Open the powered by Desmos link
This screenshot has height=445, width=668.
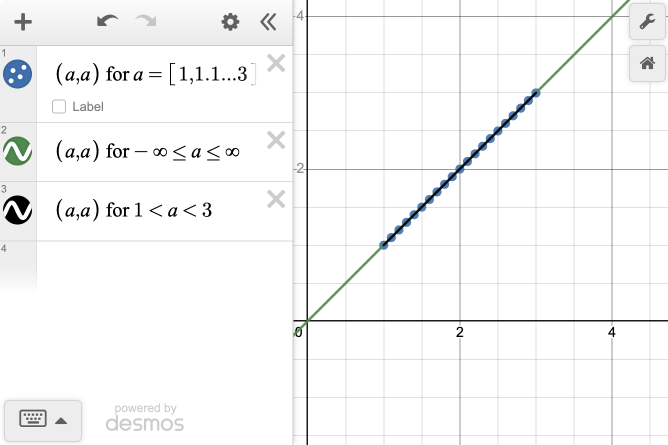coord(145,419)
